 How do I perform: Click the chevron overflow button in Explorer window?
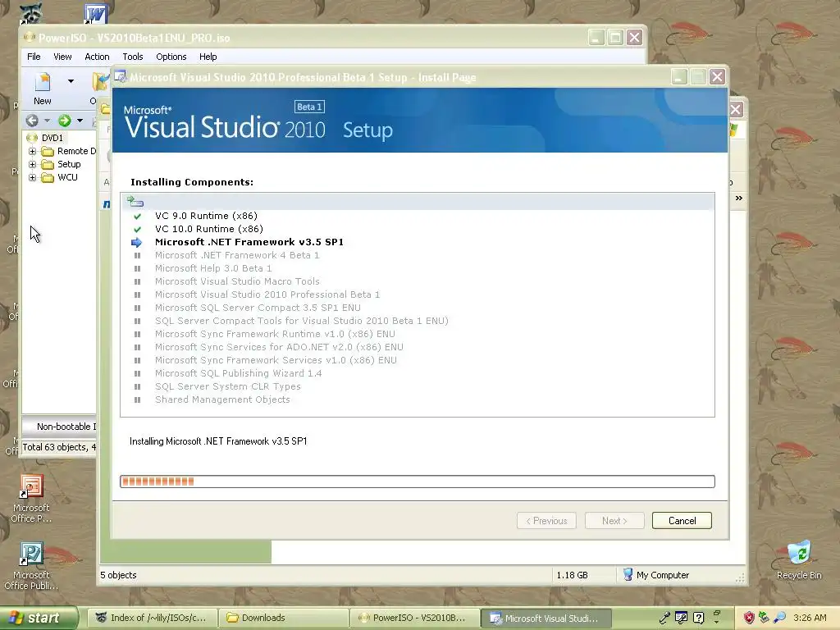click(739, 199)
